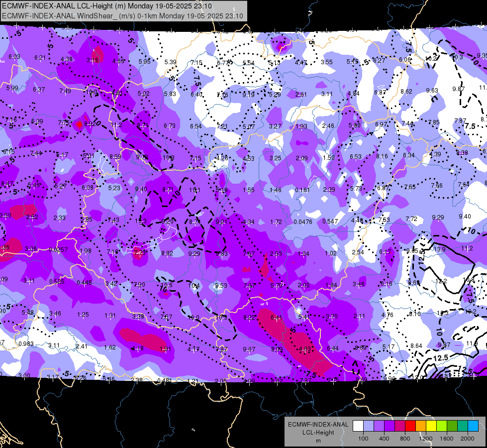Click the 1.91 grid value
487x448 pixels.
coord(165,349)
